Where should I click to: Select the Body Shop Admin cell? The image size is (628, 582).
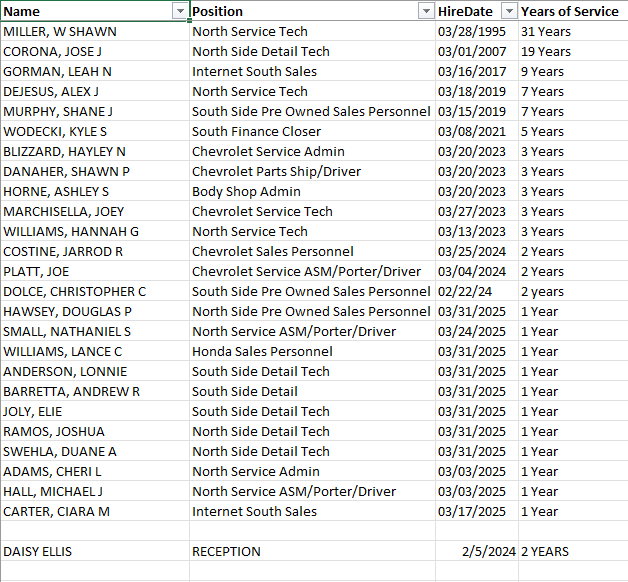[246, 191]
